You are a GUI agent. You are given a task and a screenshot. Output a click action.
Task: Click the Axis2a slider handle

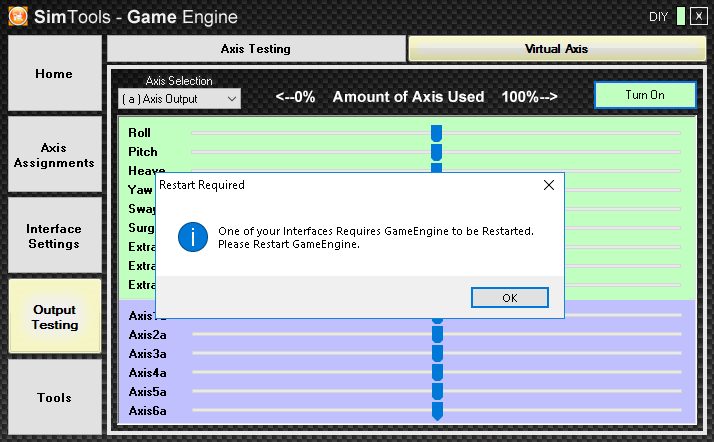tap(437, 335)
